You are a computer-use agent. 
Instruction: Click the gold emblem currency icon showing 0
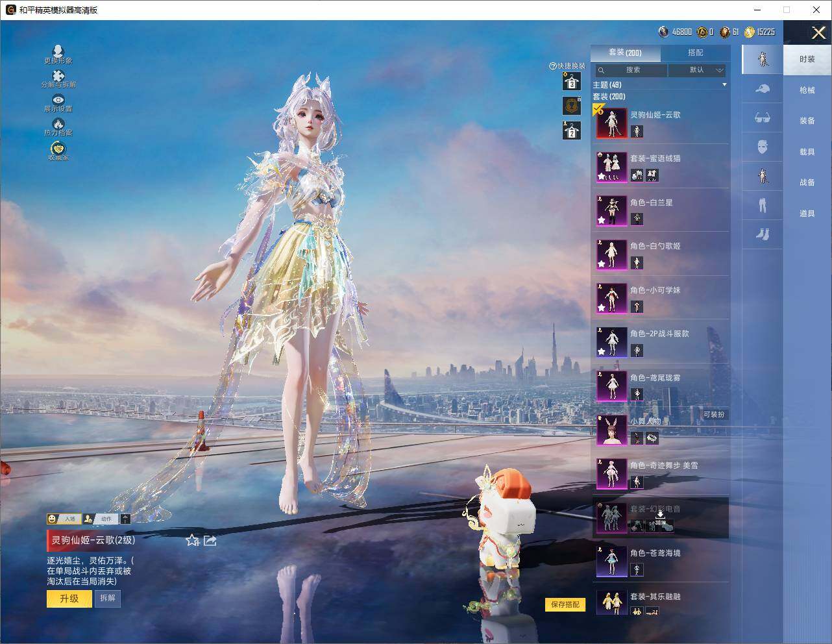click(702, 32)
